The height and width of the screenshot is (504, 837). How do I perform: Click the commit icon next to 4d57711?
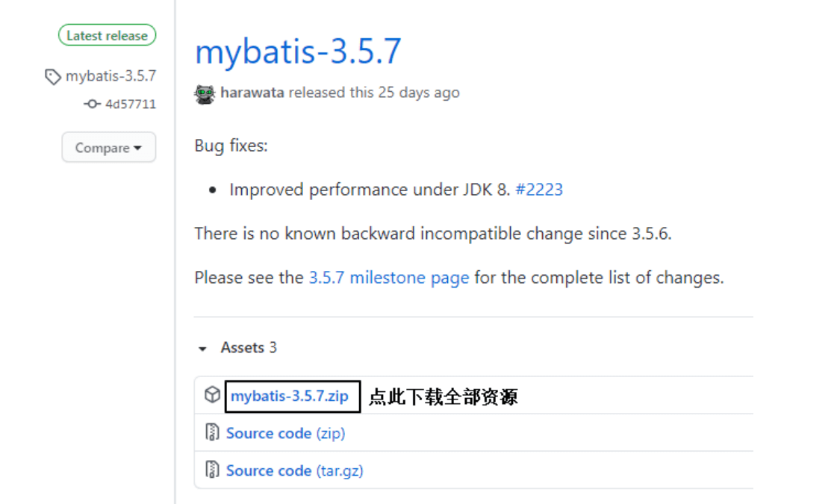tap(92, 105)
